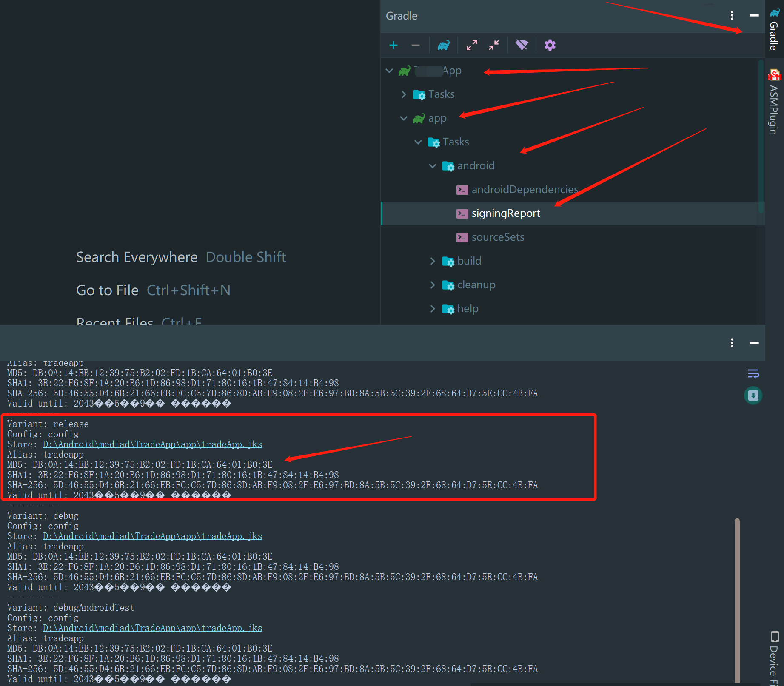Click the help folder icon
Image resolution: width=784 pixels, height=686 pixels.
pos(448,309)
